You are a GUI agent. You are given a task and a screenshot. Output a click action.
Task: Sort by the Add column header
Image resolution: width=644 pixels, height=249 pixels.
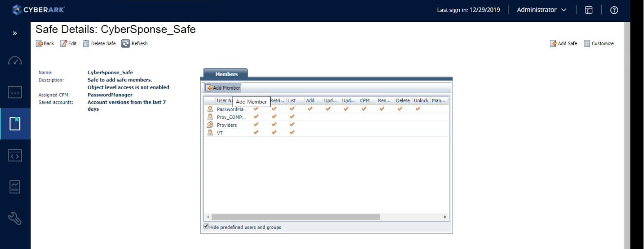[312, 101]
